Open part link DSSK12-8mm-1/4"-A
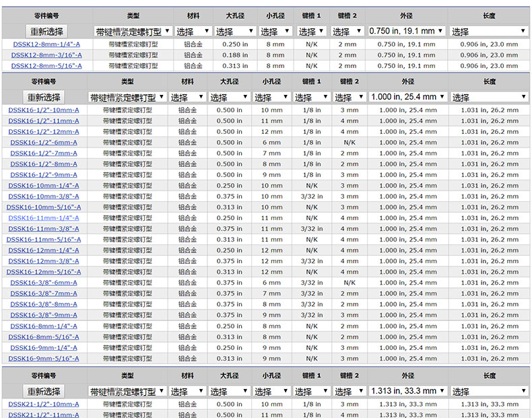The height and width of the screenshot is (418, 532). click(46, 44)
